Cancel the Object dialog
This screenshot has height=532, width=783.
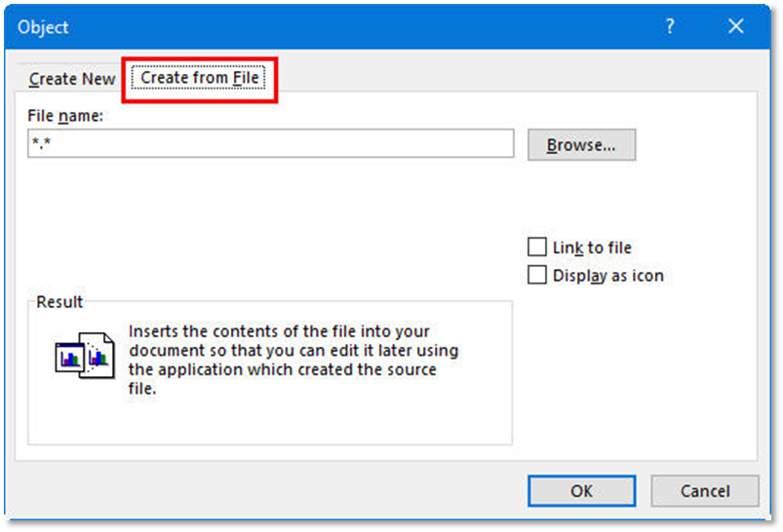pyautogui.click(x=704, y=491)
